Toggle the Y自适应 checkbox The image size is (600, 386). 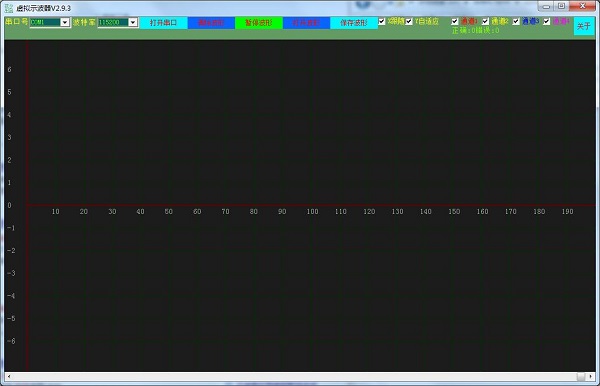click(409, 21)
